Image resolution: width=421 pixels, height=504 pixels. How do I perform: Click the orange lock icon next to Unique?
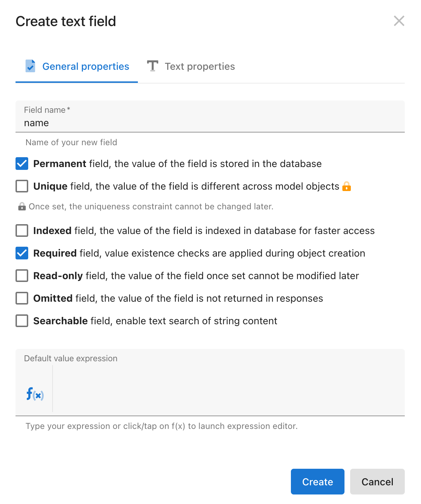(x=347, y=186)
